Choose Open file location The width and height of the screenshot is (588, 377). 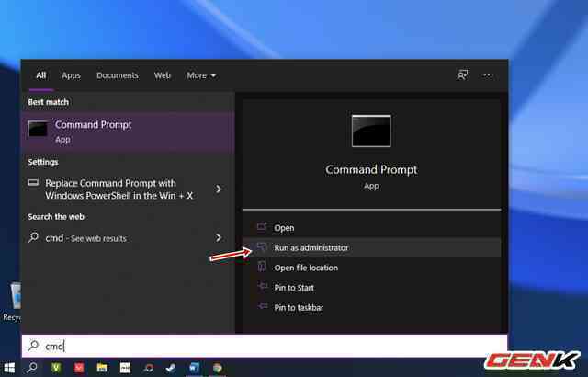coord(371,268)
